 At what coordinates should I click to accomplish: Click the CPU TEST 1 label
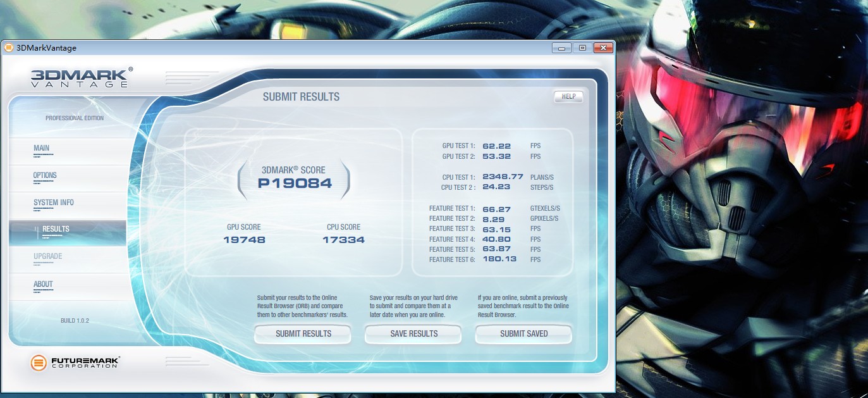(x=458, y=177)
